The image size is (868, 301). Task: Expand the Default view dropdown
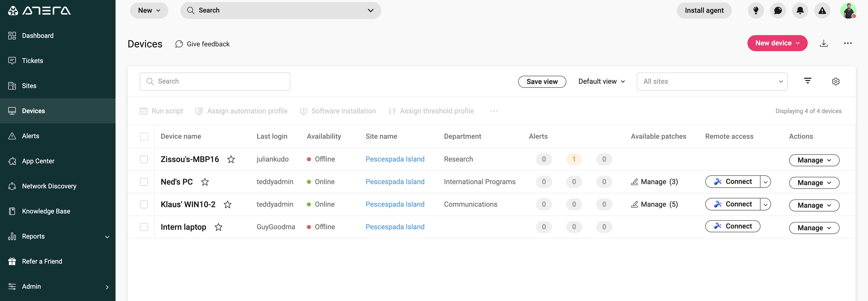602,82
